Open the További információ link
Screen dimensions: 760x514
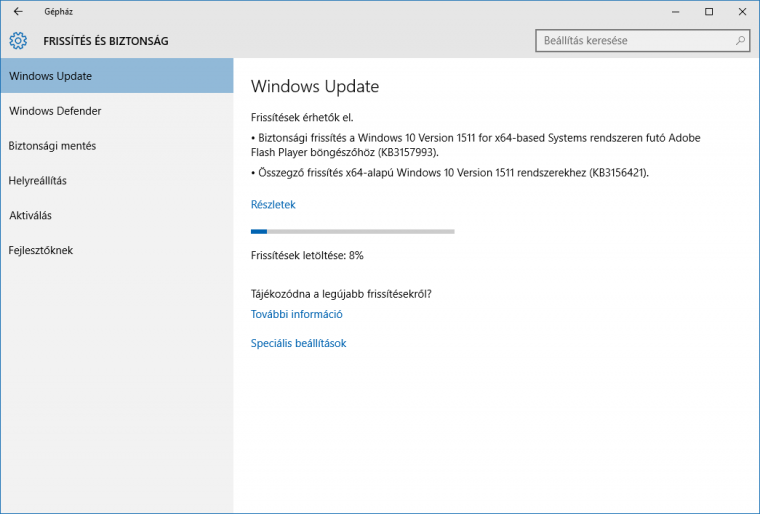[297, 314]
